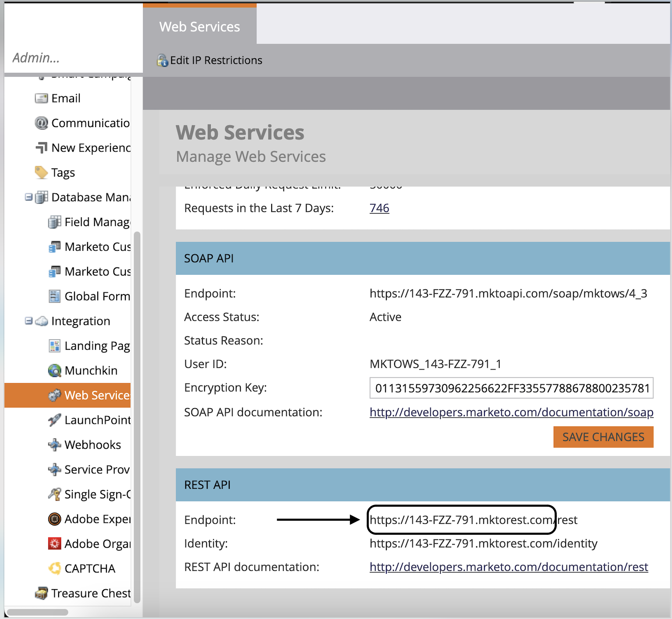Click the LaunchPoint rocket icon
This screenshot has height=619, width=672.
point(54,420)
